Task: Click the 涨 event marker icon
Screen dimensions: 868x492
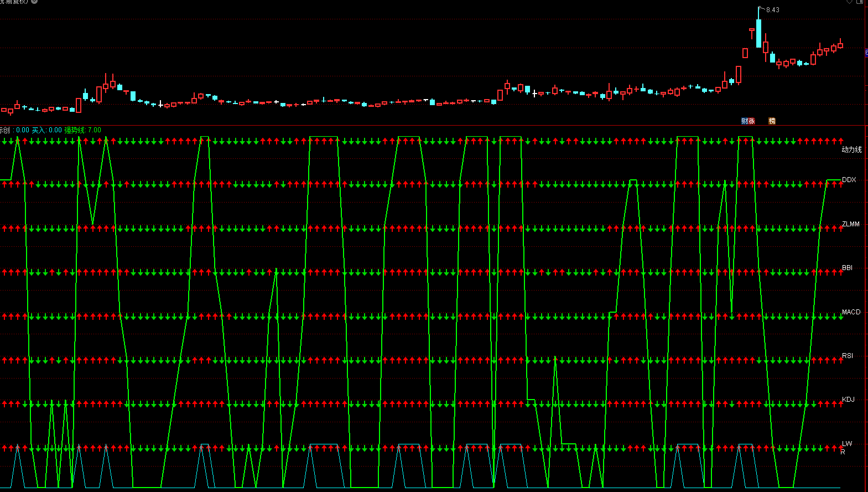Action: (751, 121)
